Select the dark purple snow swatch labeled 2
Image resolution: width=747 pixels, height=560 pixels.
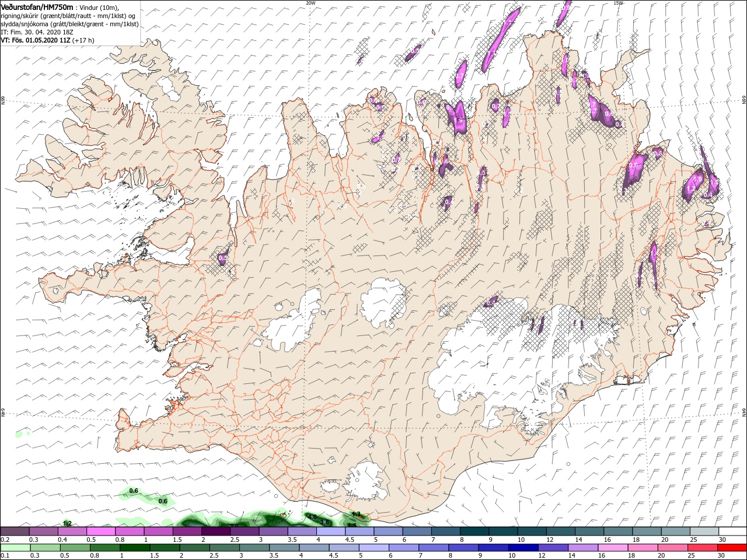click(x=215, y=531)
